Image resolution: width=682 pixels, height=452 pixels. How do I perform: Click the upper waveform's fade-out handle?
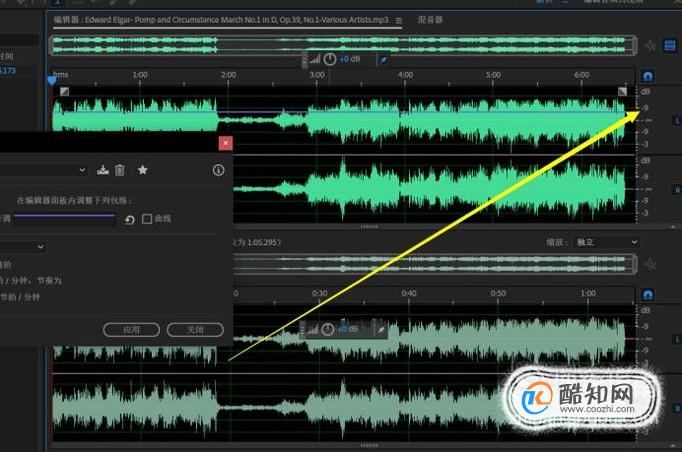tap(622, 91)
